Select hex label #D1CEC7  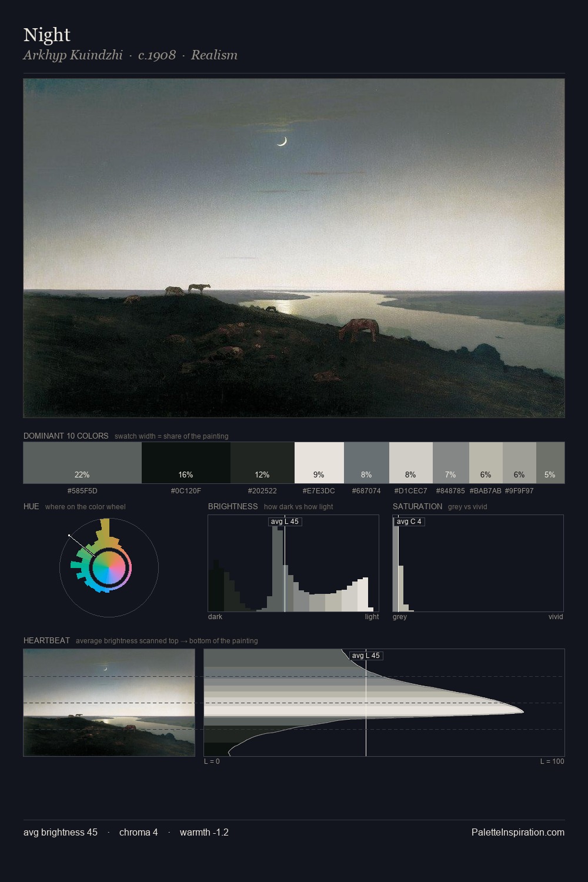411,490
